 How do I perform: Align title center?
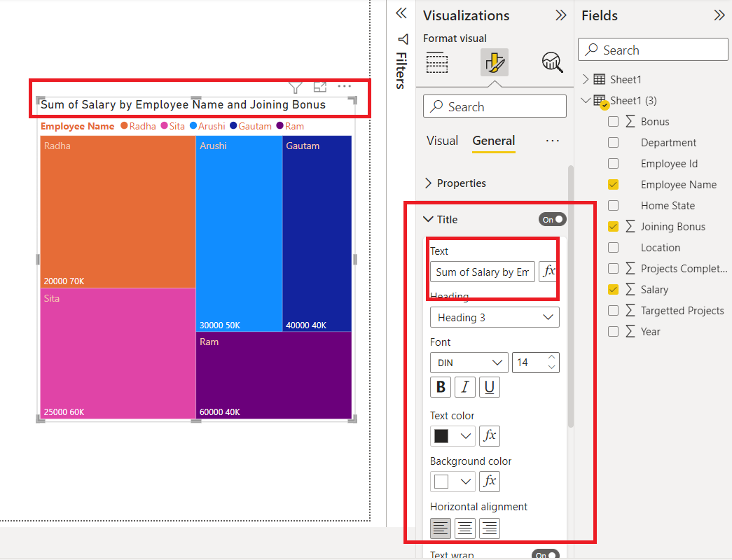point(465,528)
